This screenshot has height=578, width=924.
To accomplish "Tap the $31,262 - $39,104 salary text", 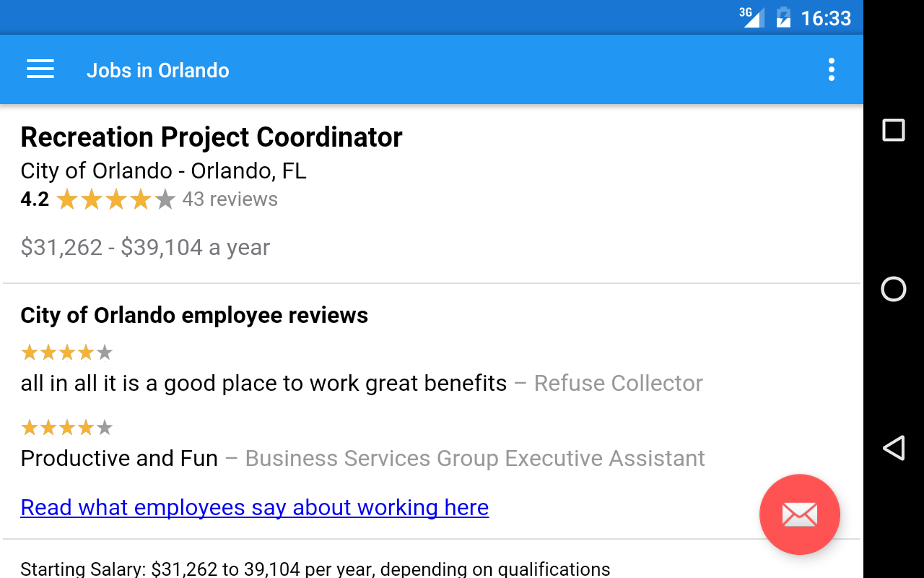I will point(145,247).
